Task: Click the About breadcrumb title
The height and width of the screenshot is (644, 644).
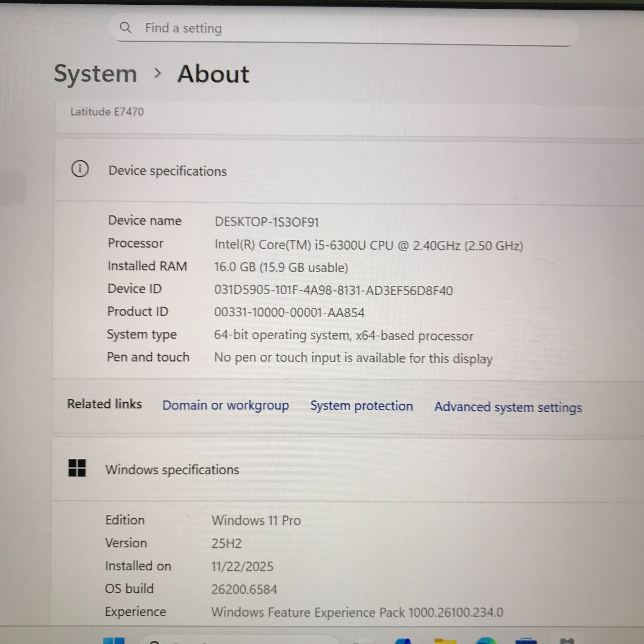Action: [x=213, y=74]
